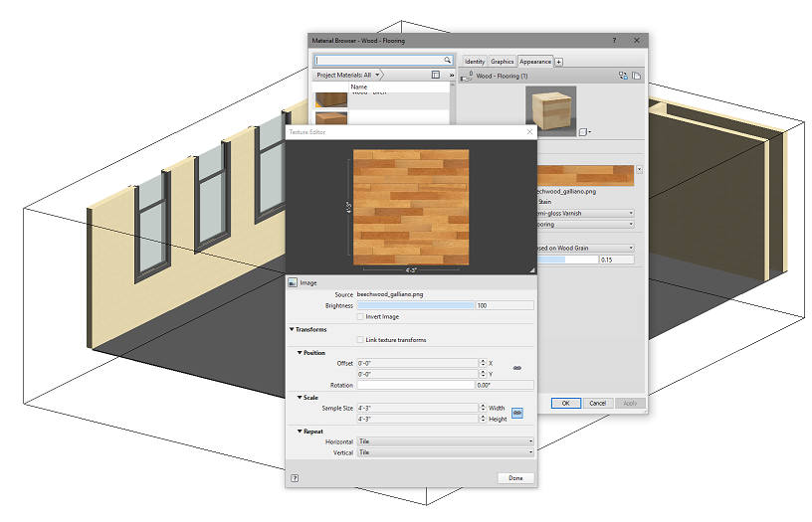The height and width of the screenshot is (522, 812).
Task: Click the add asset plus tab icon
Action: pyautogui.click(x=559, y=62)
